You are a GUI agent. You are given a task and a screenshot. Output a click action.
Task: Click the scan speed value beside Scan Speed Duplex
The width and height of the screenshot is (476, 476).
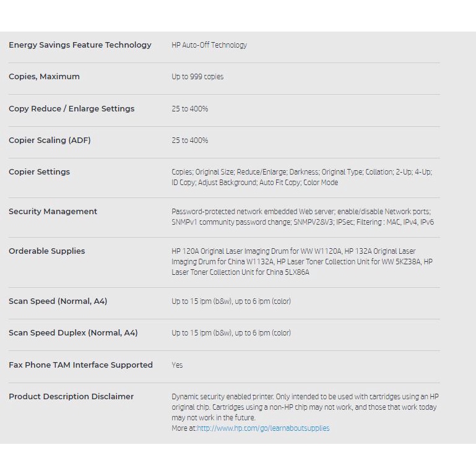coord(231,333)
